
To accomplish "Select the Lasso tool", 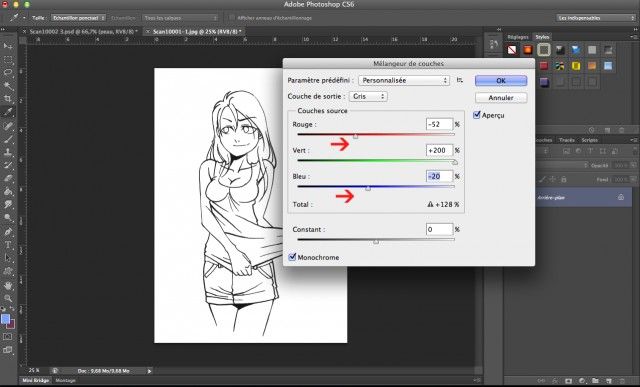I will pyautogui.click(x=8, y=73).
